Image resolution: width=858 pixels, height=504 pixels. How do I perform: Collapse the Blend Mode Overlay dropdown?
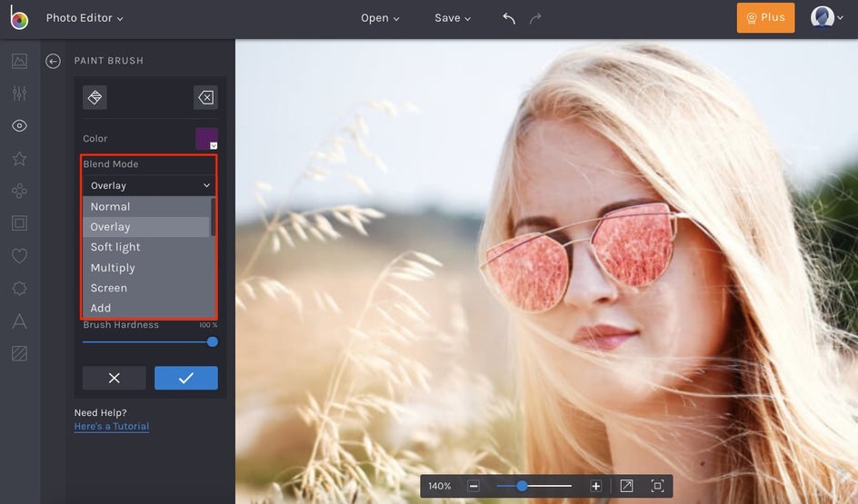pos(149,185)
